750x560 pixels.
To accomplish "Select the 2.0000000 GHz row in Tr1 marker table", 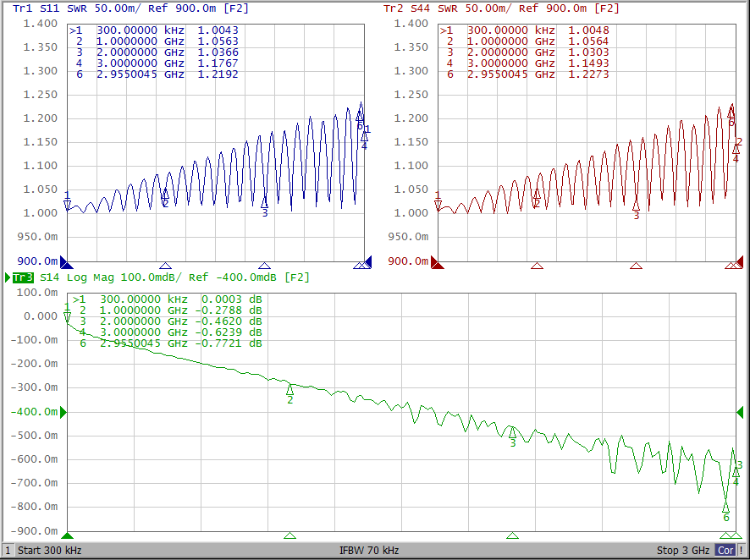I will pyautogui.click(x=157, y=52).
